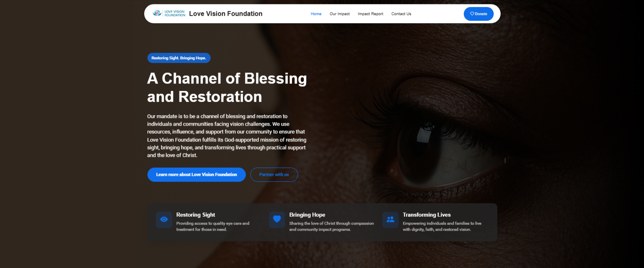Navigate to Contact Us
Screen dimensions: 644x268
(x=401, y=14)
